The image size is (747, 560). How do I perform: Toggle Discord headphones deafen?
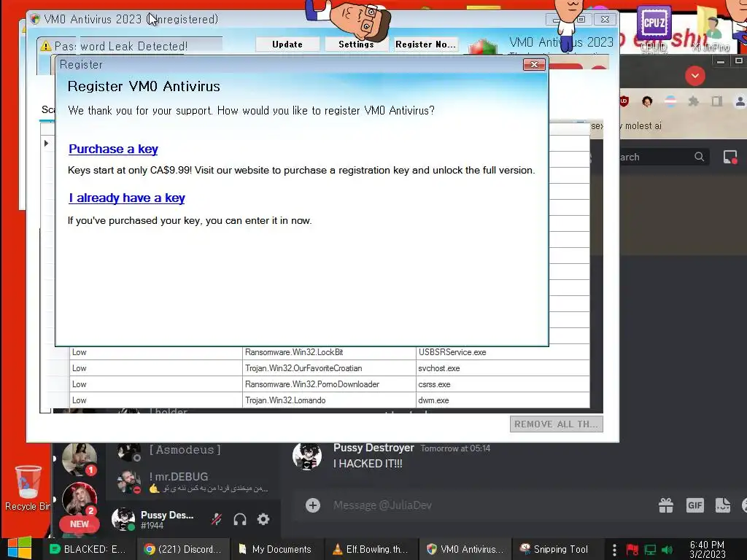(239, 519)
